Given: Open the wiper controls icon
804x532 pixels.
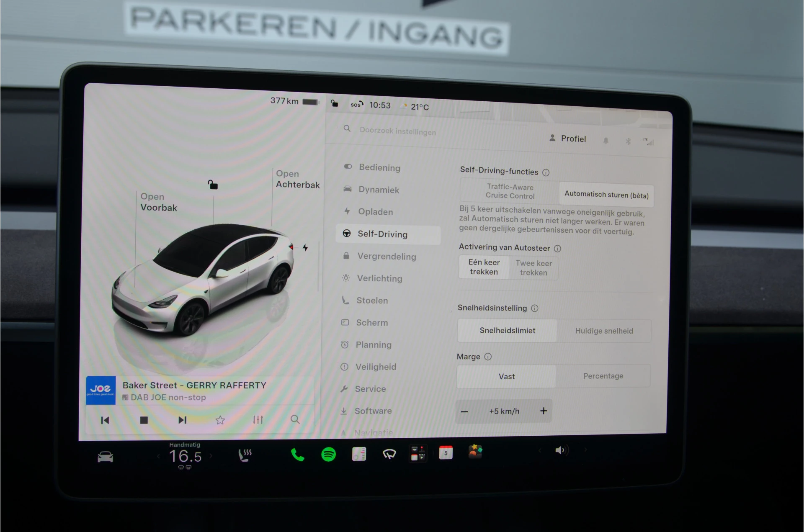Looking at the screenshot, I should [x=389, y=454].
